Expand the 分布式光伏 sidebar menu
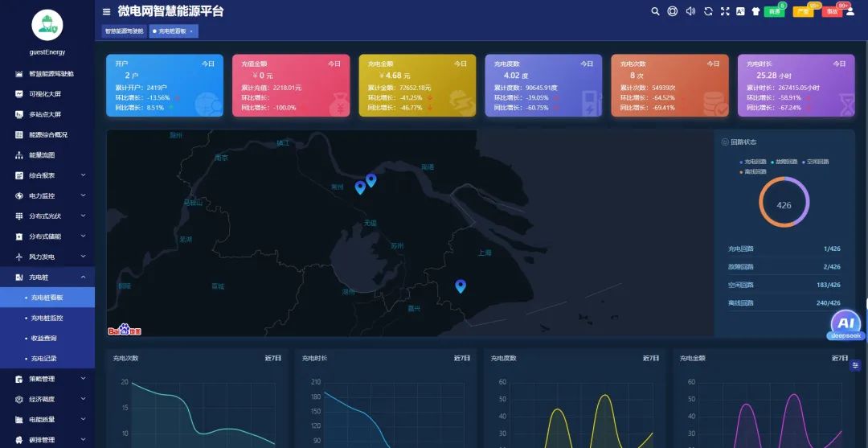868x448 pixels. pos(47,216)
